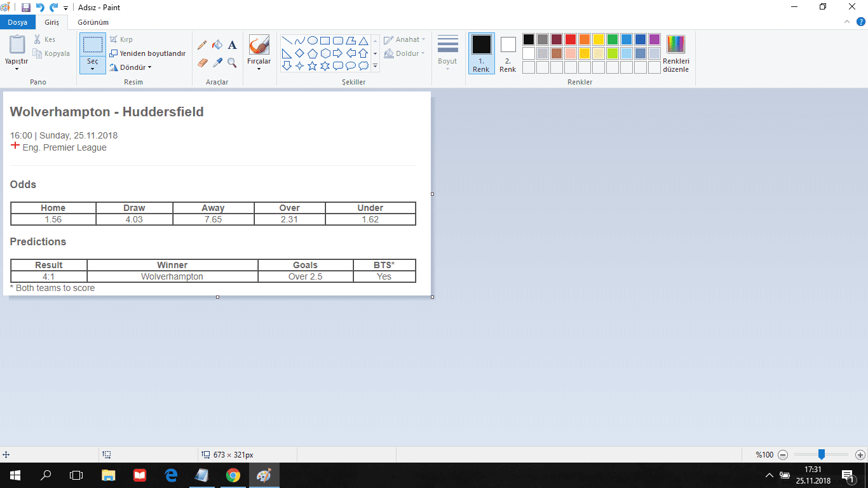Viewport: 868px width, 488px height.
Task: Open File Explorer from the taskbar
Action: (x=109, y=475)
